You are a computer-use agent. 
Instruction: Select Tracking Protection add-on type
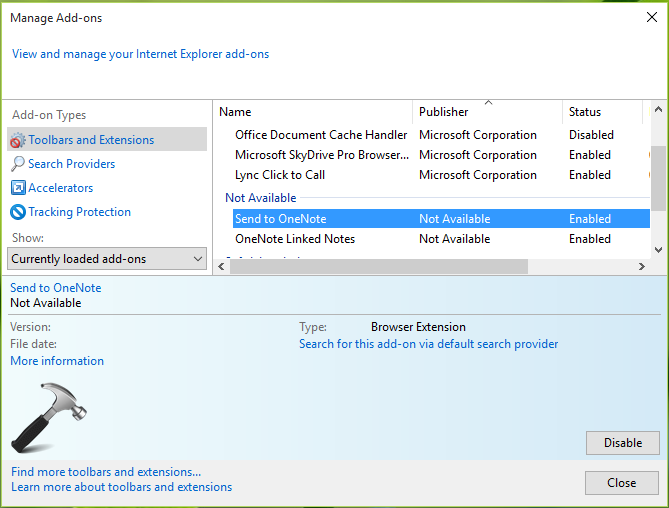coord(79,212)
